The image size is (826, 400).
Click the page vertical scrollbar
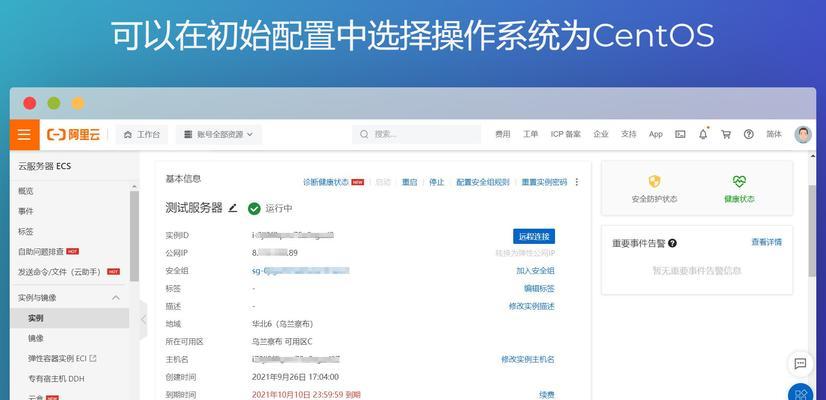812,232
